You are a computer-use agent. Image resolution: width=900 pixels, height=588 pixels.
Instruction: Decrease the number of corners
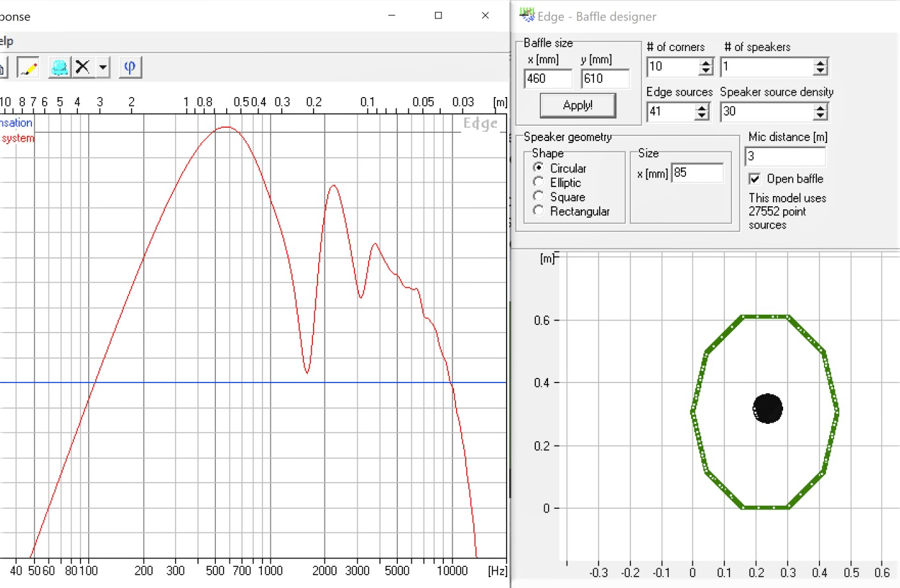[x=706, y=70]
